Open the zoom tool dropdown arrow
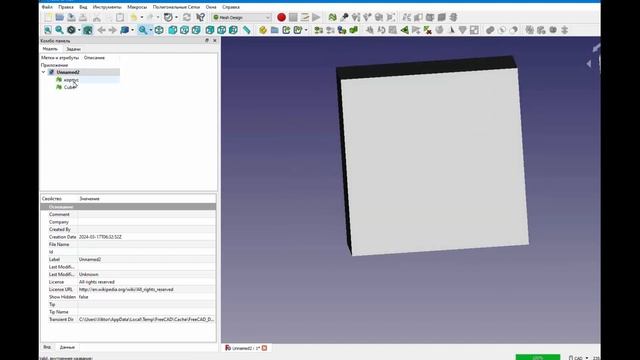The image size is (640, 360). tap(151, 30)
